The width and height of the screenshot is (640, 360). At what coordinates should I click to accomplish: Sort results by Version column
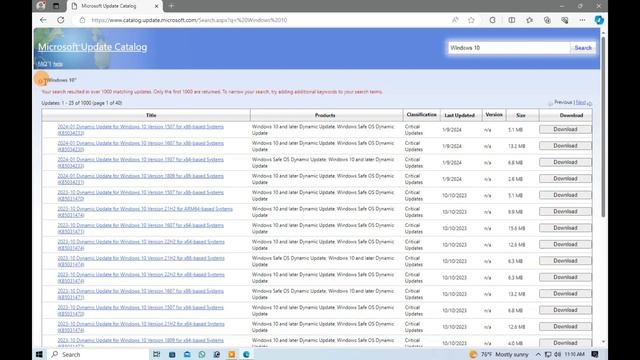[x=494, y=115]
